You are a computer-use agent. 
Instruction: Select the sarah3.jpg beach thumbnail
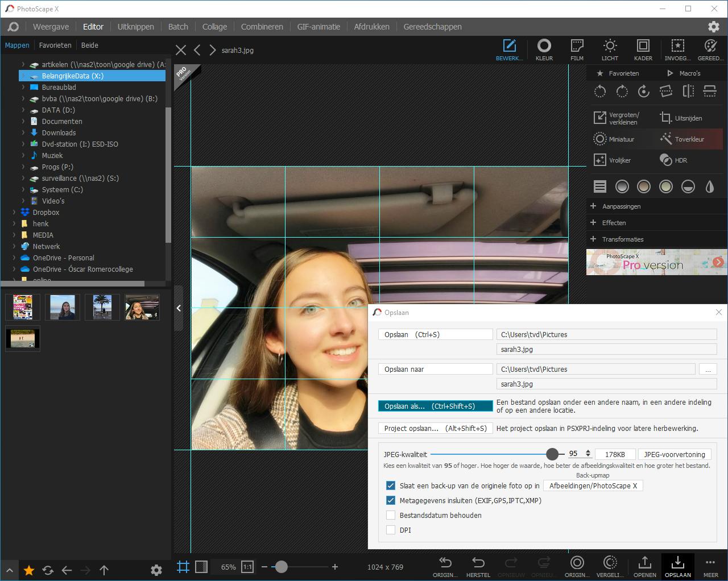[63, 307]
